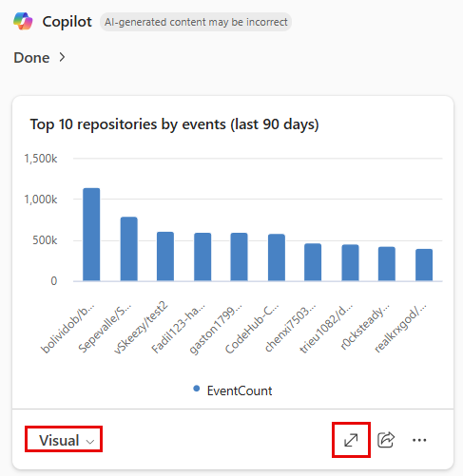Click the Visual dropdown chevron arrow
The width and height of the screenshot is (463, 476).
pos(90,442)
